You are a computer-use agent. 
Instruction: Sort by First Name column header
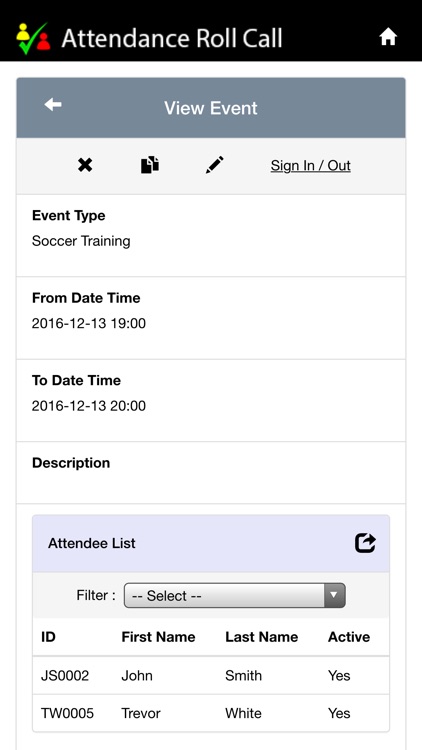pos(158,637)
